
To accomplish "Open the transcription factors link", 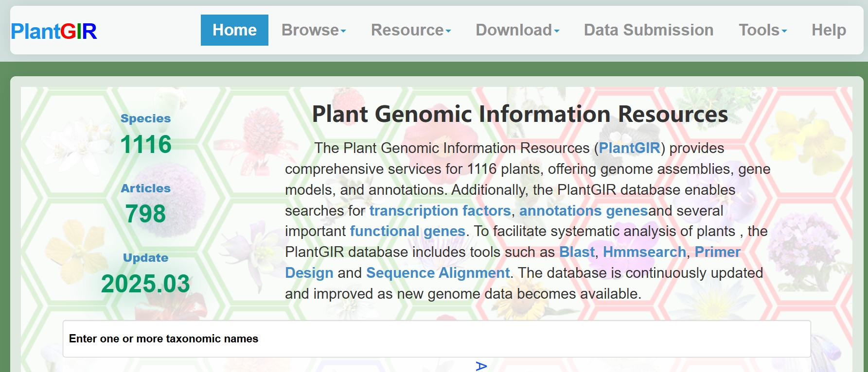I will point(440,211).
